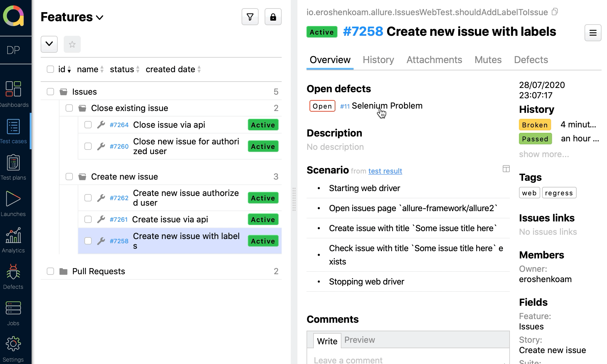Open Launches from the sidebar
The height and width of the screenshot is (364, 607).
[13, 200]
